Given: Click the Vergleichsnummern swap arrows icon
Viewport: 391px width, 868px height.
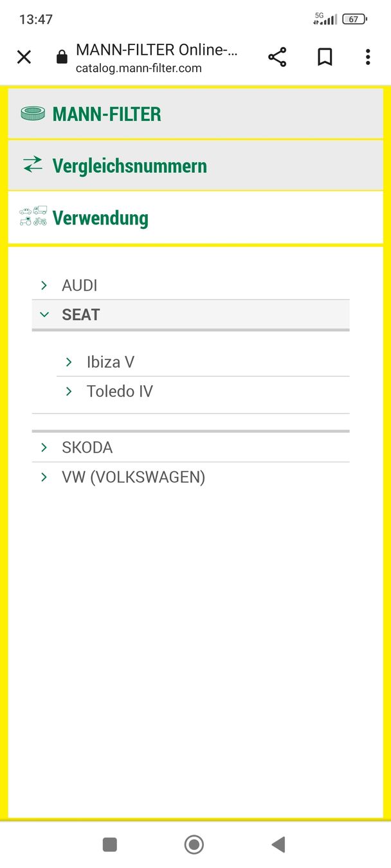Looking at the screenshot, I should pos(32,165).
